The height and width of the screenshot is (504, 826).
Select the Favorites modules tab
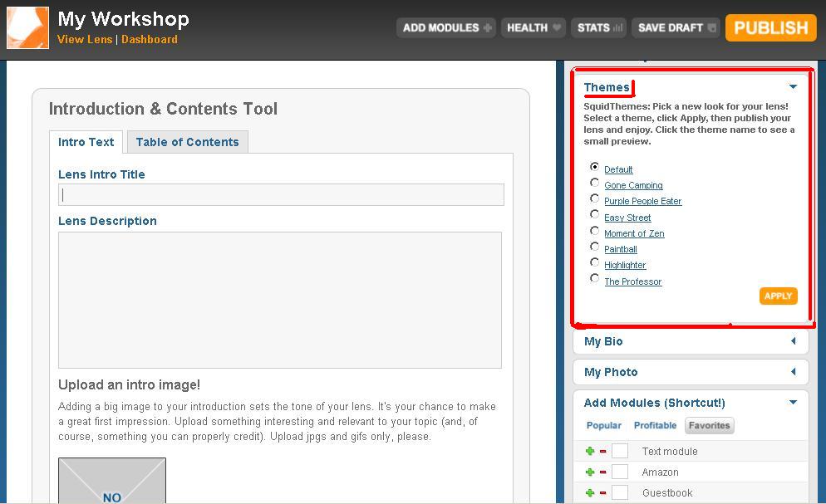pos(709,426)
